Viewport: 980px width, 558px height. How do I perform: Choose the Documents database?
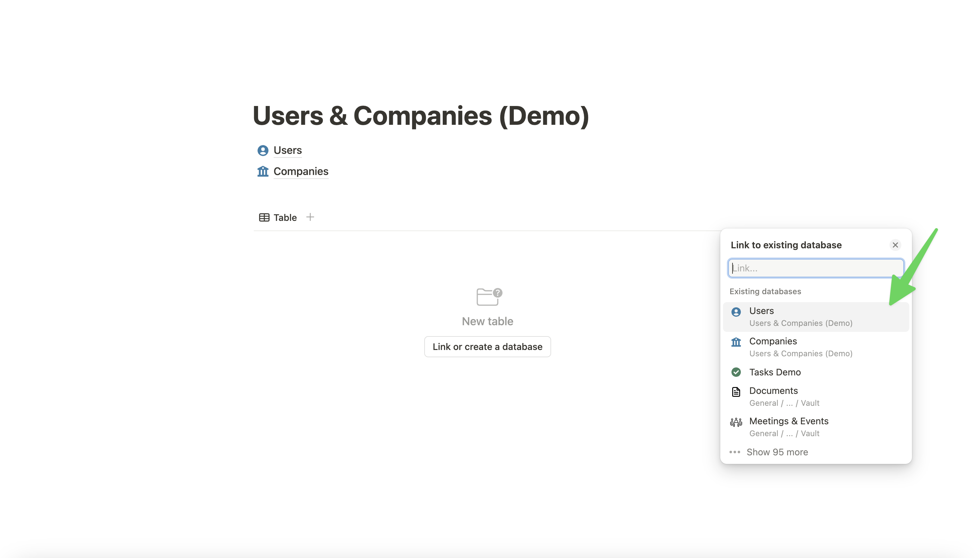coord(815,396)
